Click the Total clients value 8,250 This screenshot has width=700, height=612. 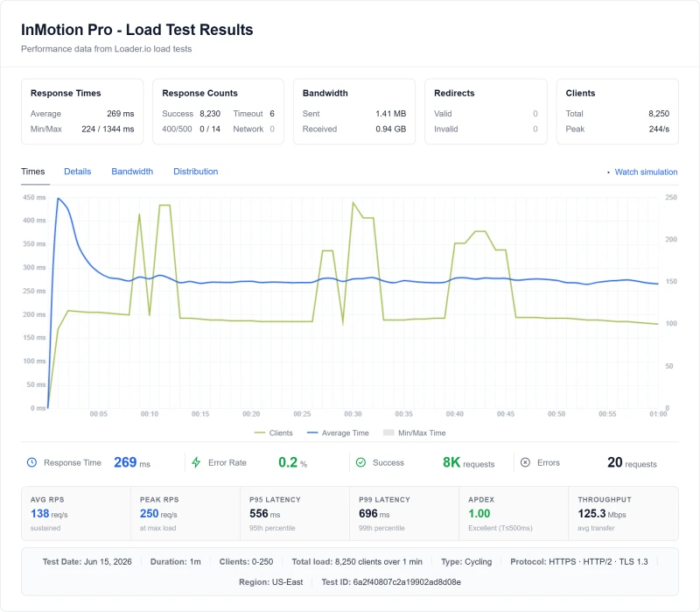tap(659, 114)
